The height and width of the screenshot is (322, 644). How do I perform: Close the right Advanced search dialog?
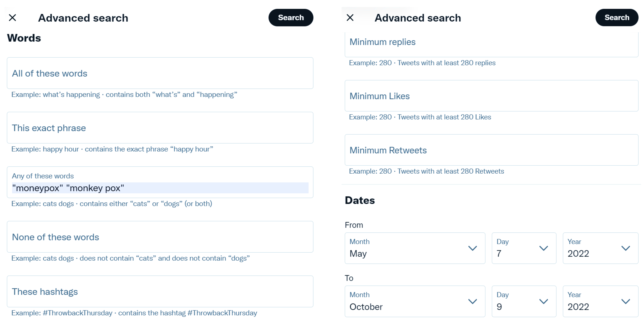[350, 18]
